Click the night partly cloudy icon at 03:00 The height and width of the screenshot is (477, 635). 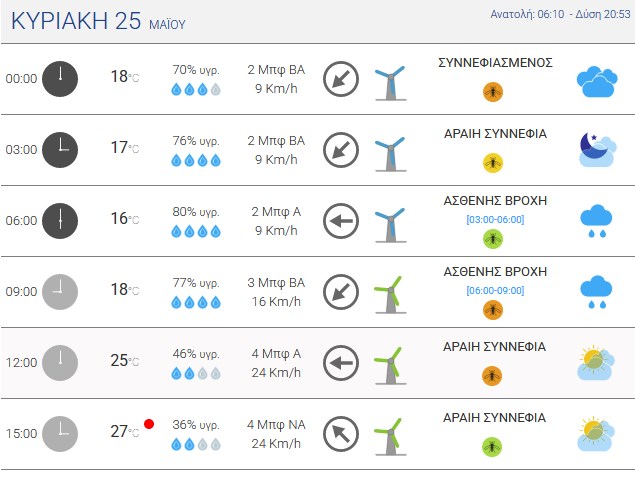click(598, 150)
